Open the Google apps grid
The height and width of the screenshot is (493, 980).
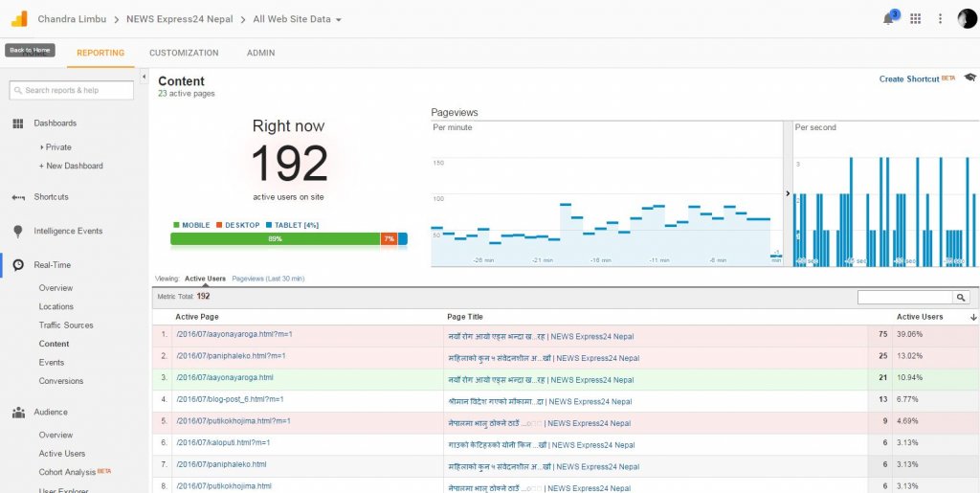(x=915, y=19)
